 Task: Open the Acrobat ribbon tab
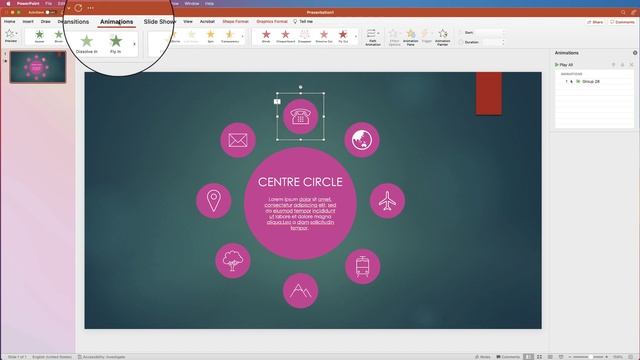click(207, 21)
